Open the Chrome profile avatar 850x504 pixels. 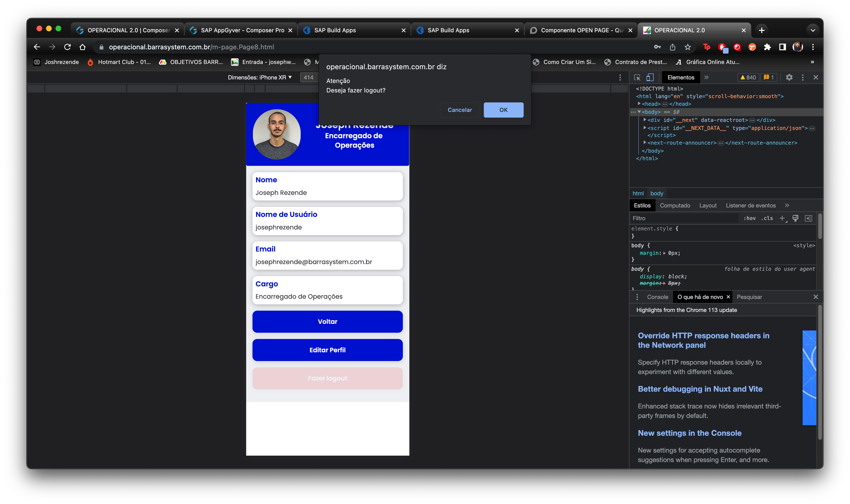(797, 47)
